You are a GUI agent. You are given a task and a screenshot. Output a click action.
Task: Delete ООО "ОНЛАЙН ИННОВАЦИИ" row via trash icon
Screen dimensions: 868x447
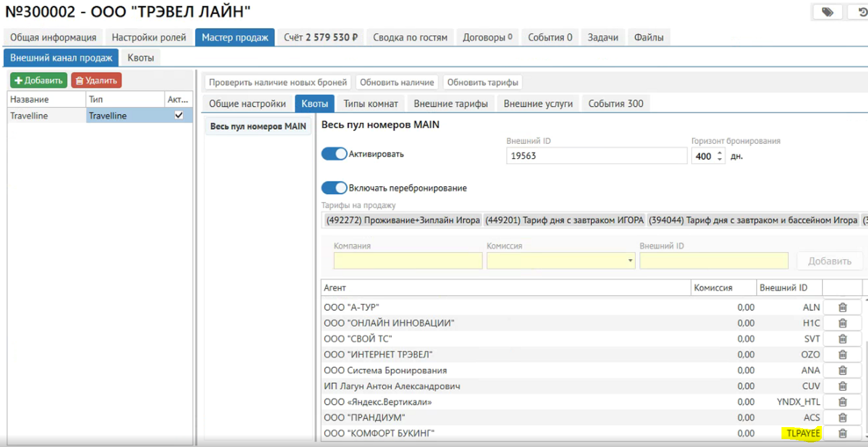click(x=842, y=323)
